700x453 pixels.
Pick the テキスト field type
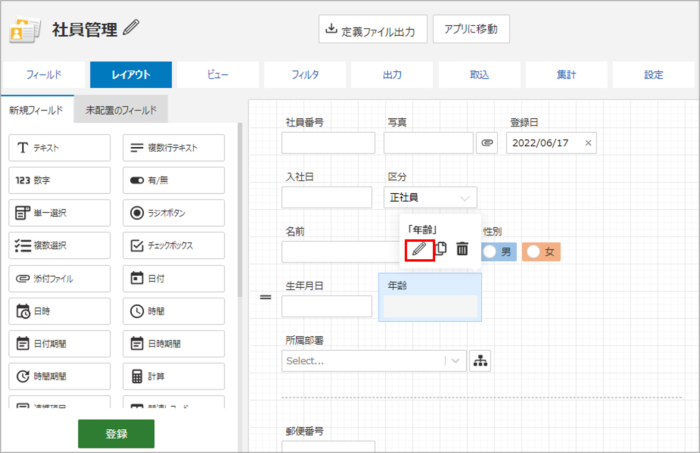point(59,148)
